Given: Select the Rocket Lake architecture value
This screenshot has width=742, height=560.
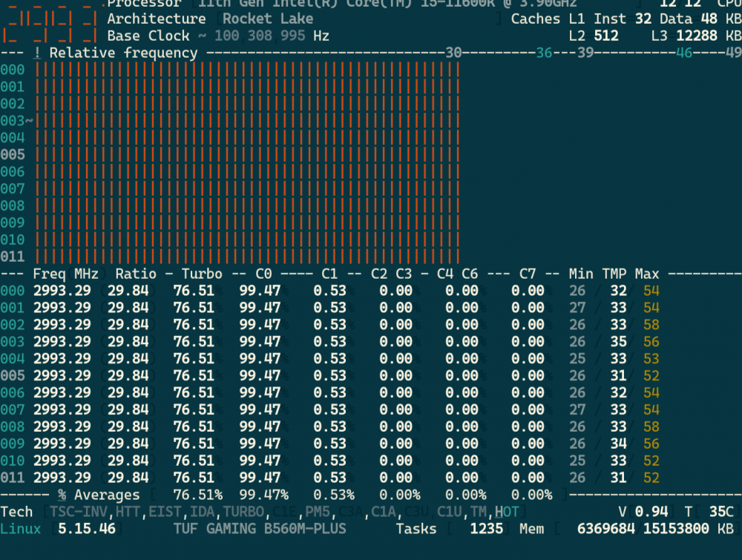Looking at the screenshot, I should click(268, 19).
